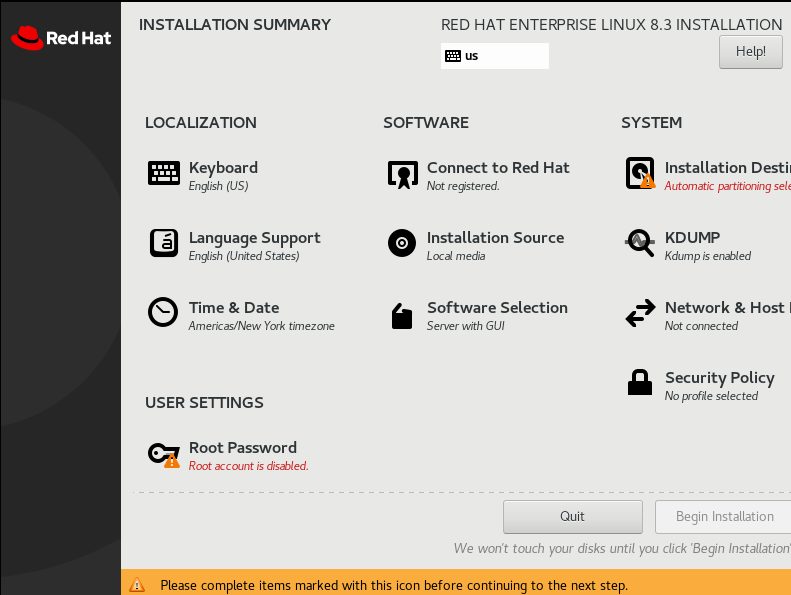Image resolution: width=791 pixels, height=595 pixels.
Task: Click 'Server with GUI' status text
Action: (466, 326)
